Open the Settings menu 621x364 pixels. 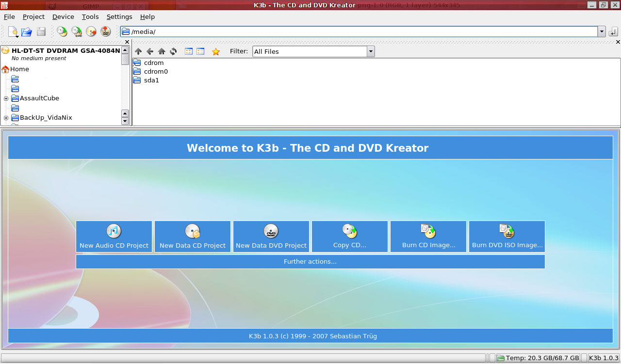[119, 16]
